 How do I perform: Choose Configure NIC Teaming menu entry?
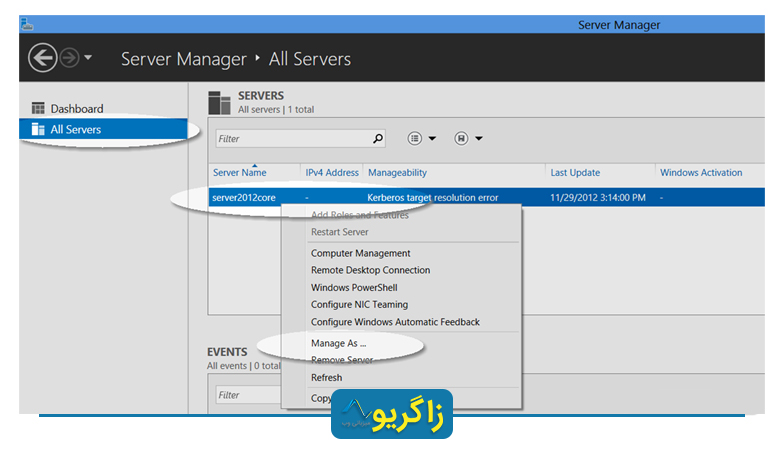(359, 304)
